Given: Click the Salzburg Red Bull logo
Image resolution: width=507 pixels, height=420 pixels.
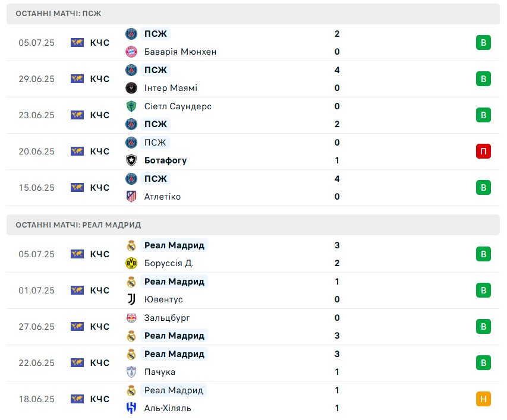Looking at the screenshot, I should (x=131, y=318).
